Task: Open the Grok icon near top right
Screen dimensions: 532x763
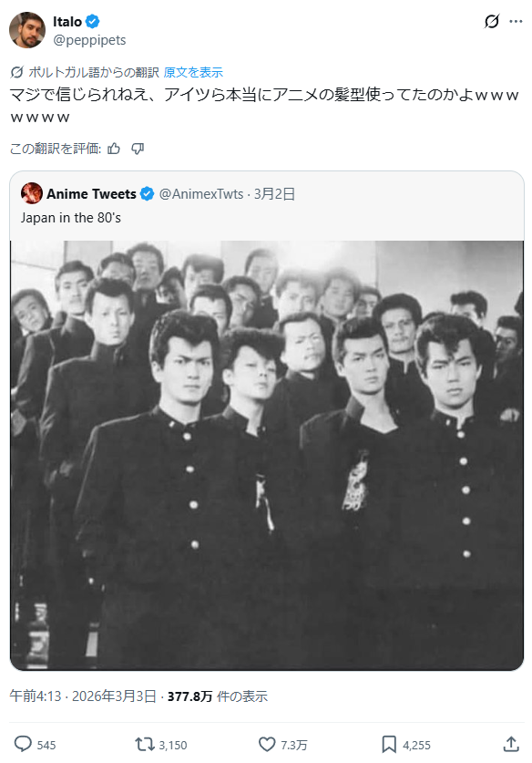Action: pyautogui.click(x=492, y=21)
